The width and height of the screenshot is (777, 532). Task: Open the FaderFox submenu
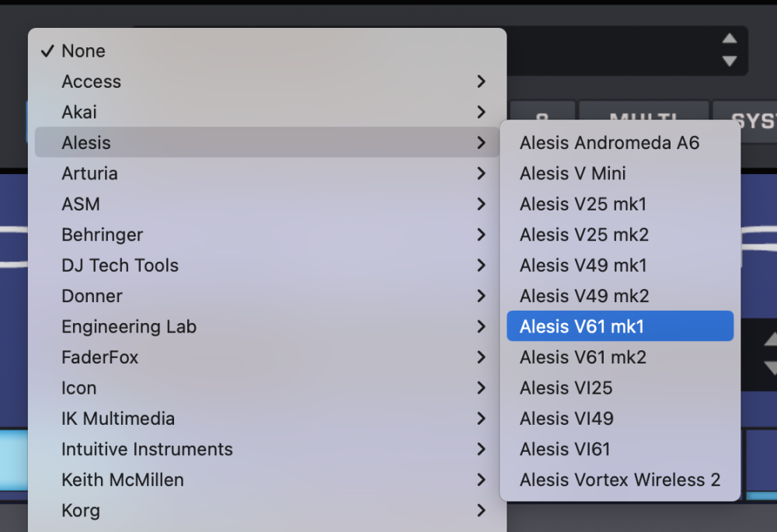coord(99,357)
